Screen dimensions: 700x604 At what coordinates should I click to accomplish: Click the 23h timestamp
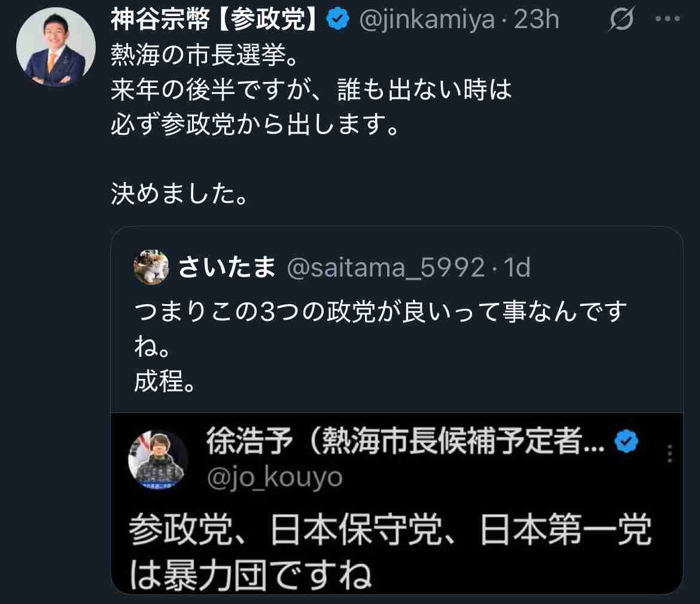click(x=537, y=21)
